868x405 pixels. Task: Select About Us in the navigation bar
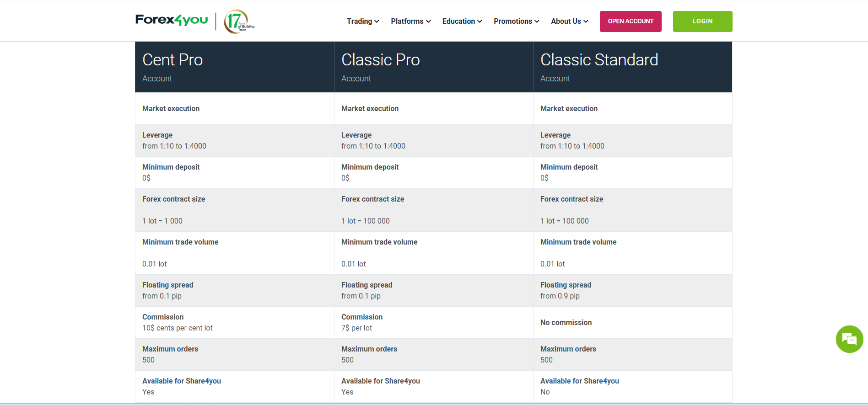569,21
